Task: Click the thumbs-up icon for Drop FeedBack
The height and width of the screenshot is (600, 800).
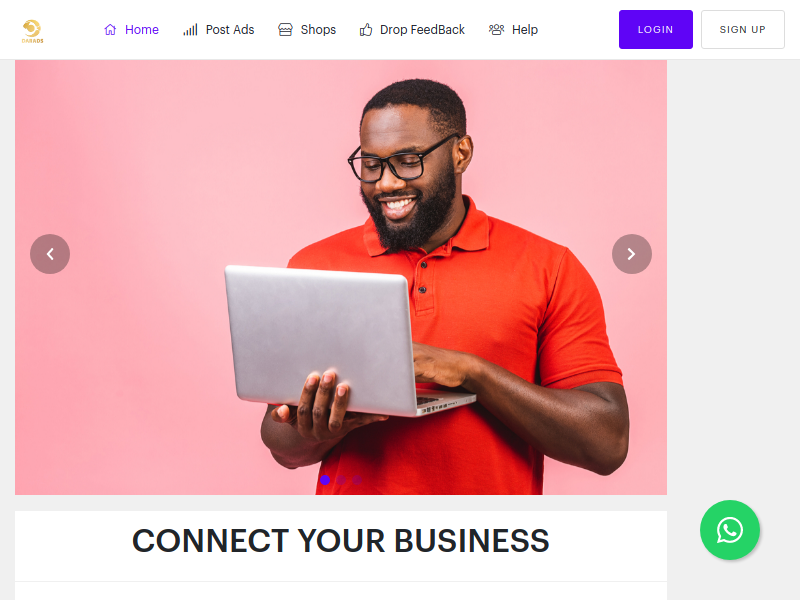Action: click(366, 30)
